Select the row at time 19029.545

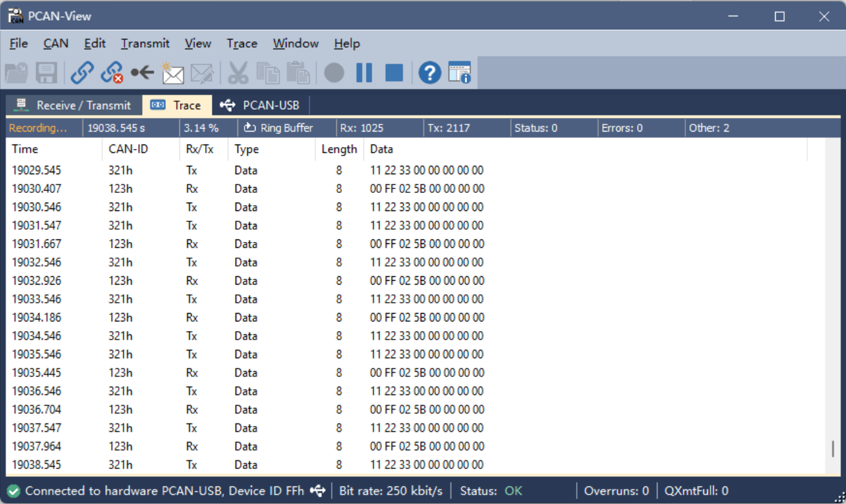click(416, 170)
